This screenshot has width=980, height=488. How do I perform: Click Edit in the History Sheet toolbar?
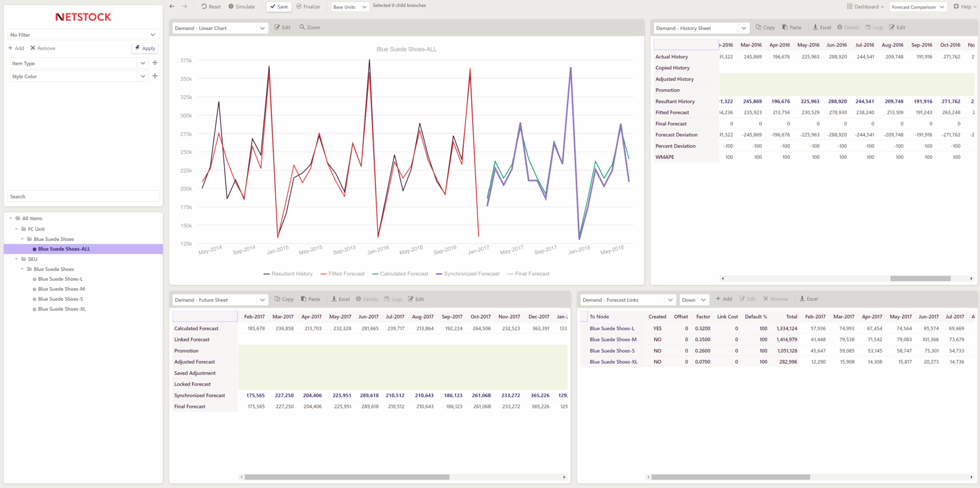tap(897, 28)
